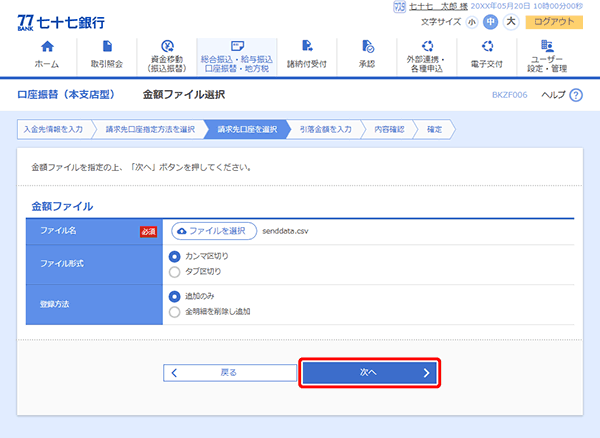Click the 確定 step
The height and width of the screenshot is (438, 600).
tap(434, 129)
